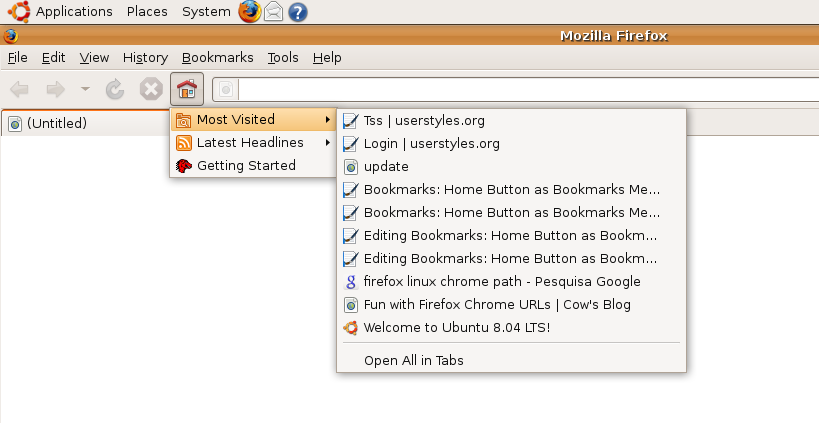Click the Back arrow toolbar button
819x423 pixels.
click(x=19, y=89)
